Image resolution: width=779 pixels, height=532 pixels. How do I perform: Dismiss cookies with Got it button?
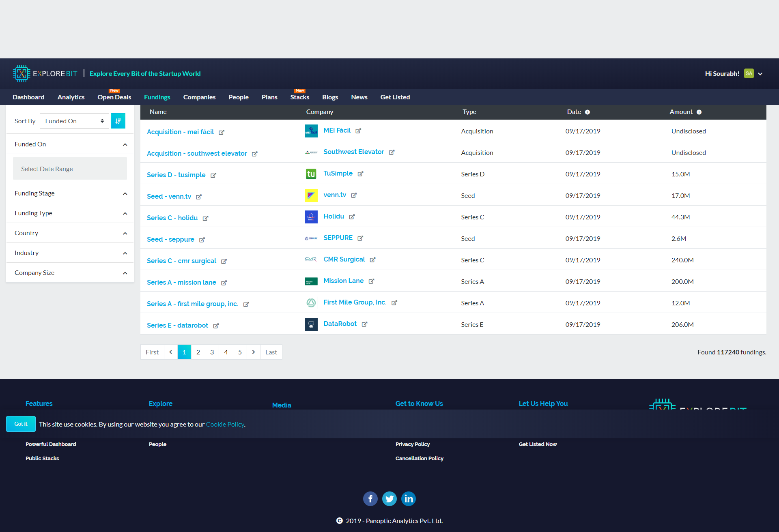[x=21, y=424]
